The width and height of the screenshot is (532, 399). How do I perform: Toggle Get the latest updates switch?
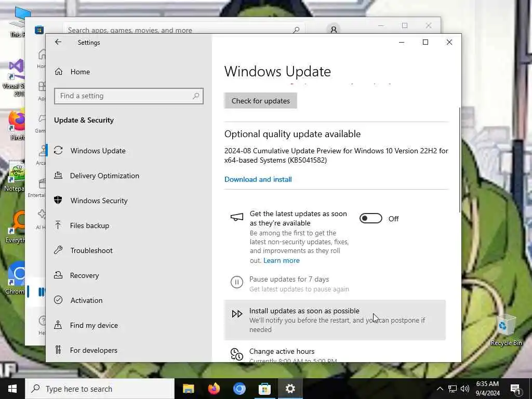[371, 219]
